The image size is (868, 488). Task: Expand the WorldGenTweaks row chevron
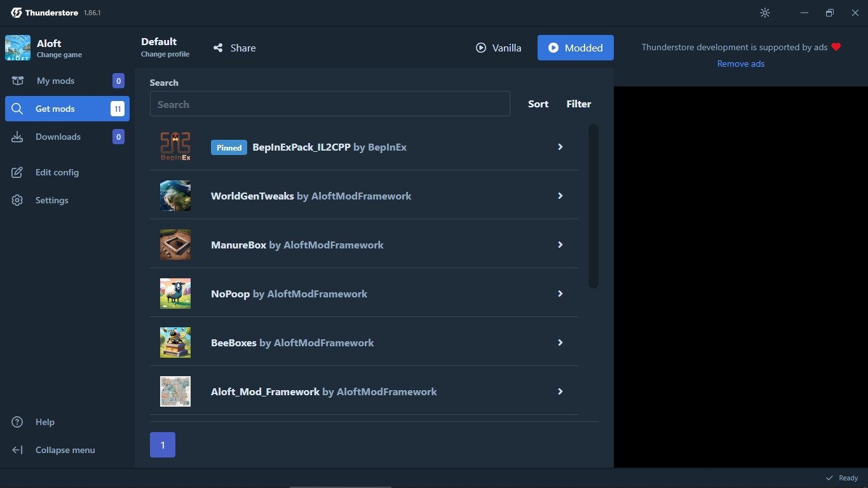[560, 196]
